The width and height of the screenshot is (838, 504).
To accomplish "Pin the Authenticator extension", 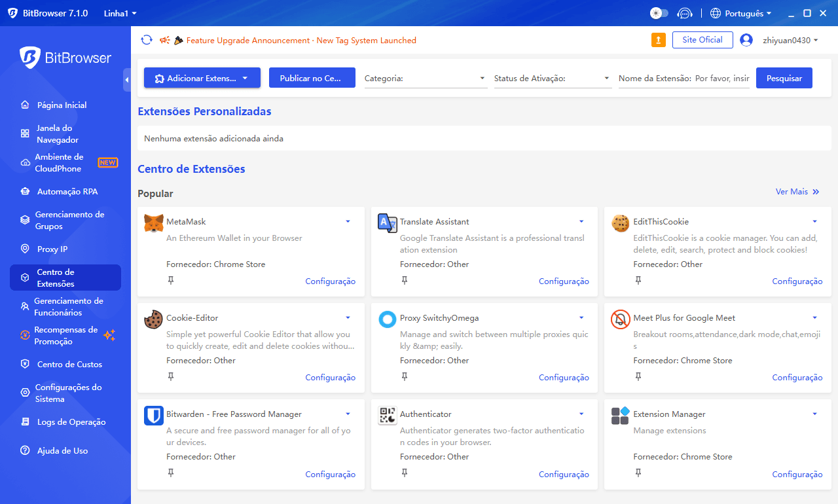I will [405, 473].
